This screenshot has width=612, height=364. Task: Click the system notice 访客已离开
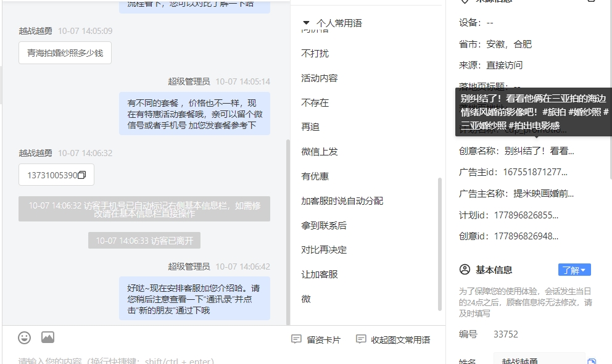(x=144, y=241)
